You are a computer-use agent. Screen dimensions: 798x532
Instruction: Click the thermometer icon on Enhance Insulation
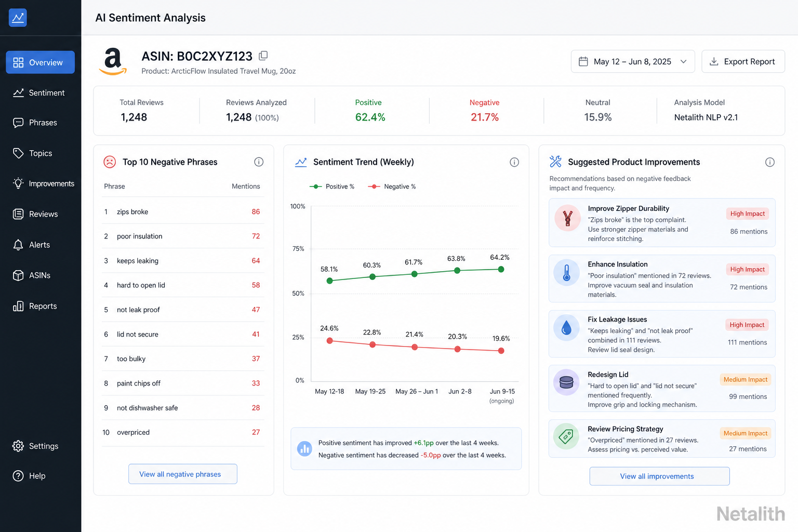pos(567,273)
